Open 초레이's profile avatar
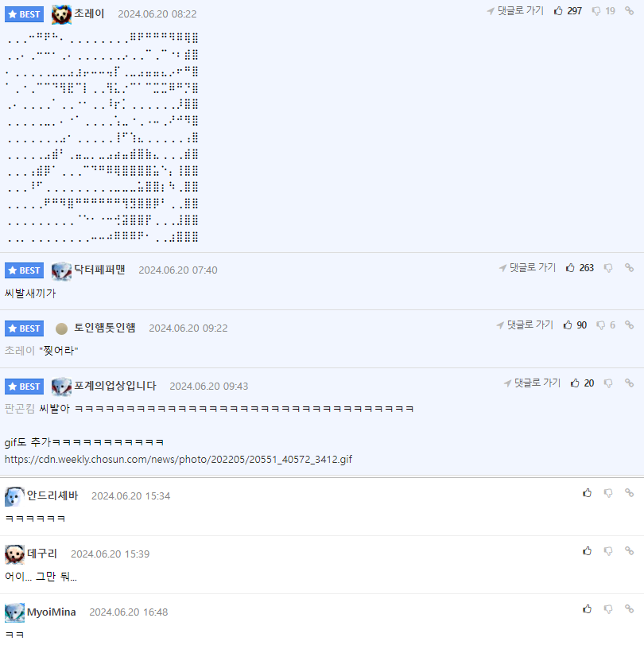Screen dimensions: 644x649 pyautogui.click(x=61, y=14)
